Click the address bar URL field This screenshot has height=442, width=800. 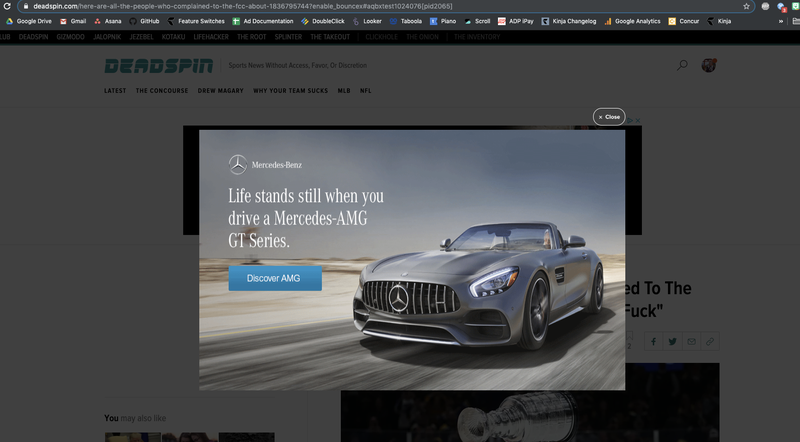point(385,6)
